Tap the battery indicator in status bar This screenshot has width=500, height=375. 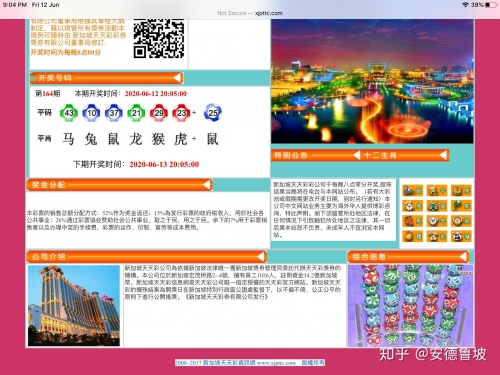click(491, 5)
